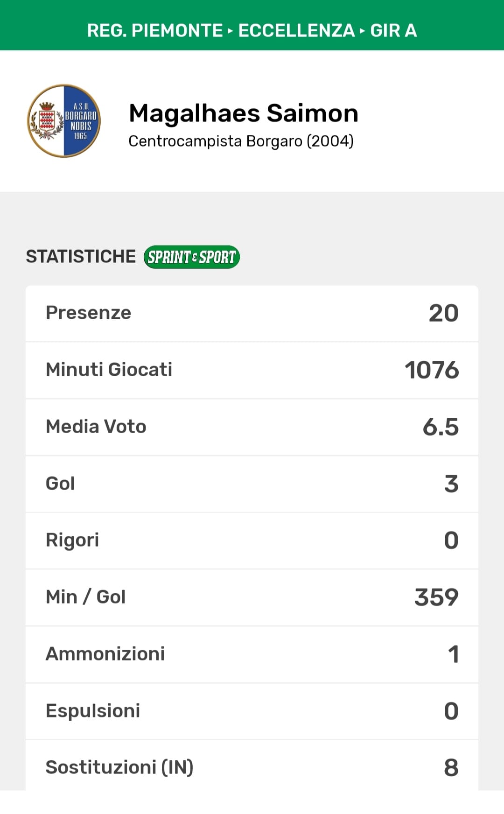Screen dimensions: 504x814
Task: Tap the Espulsioni row
Action: point(252,711)
